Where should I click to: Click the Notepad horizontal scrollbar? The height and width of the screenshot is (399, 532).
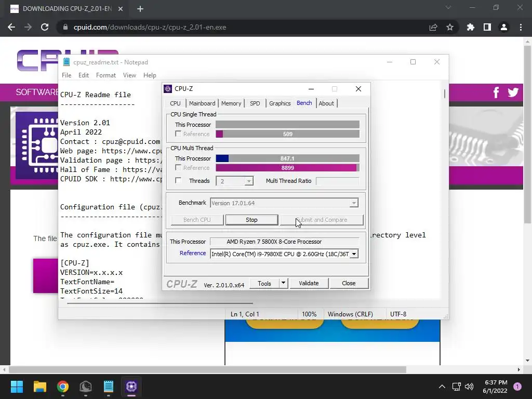click(x=160, y=303)
